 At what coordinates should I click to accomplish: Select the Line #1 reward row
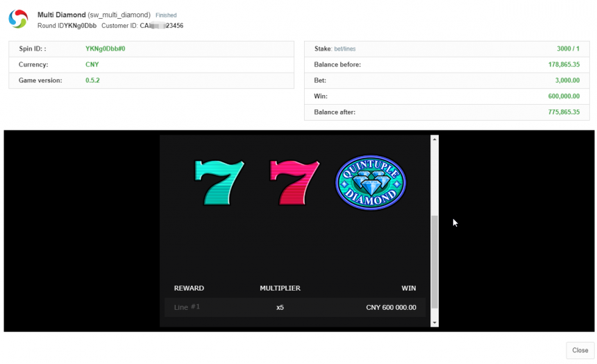(187, 307)
